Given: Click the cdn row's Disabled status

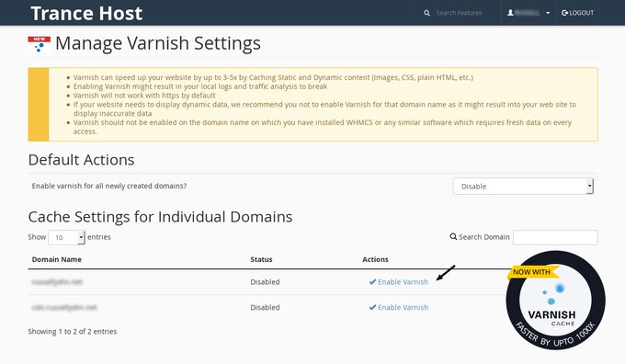Looking at the screenshot, I should pyautogui.click(x=265, y=307).
